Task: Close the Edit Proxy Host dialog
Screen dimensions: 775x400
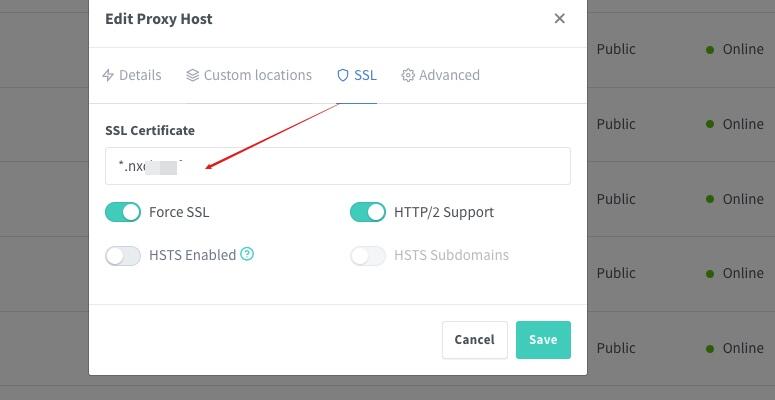Action: point(560,19)
